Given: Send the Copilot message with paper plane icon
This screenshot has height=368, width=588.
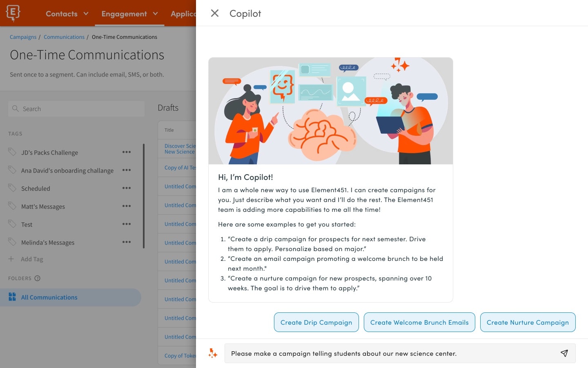Looking at the screenshot, I should click(x=564, y=353).
